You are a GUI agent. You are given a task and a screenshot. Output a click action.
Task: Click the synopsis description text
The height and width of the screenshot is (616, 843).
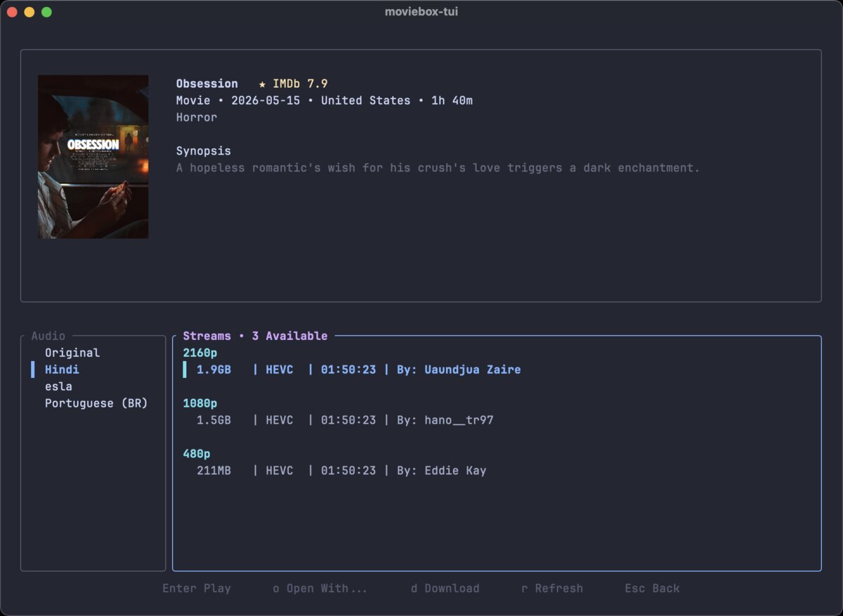[x=438, y=168]
